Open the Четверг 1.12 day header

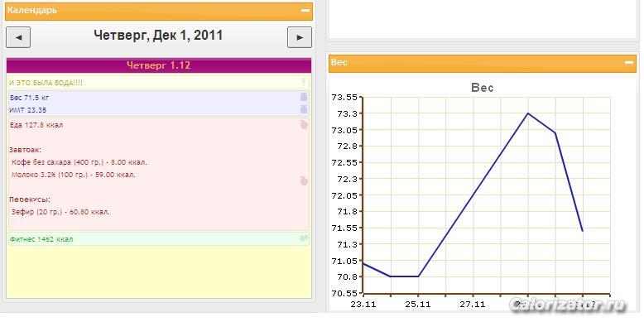[159, 65]
